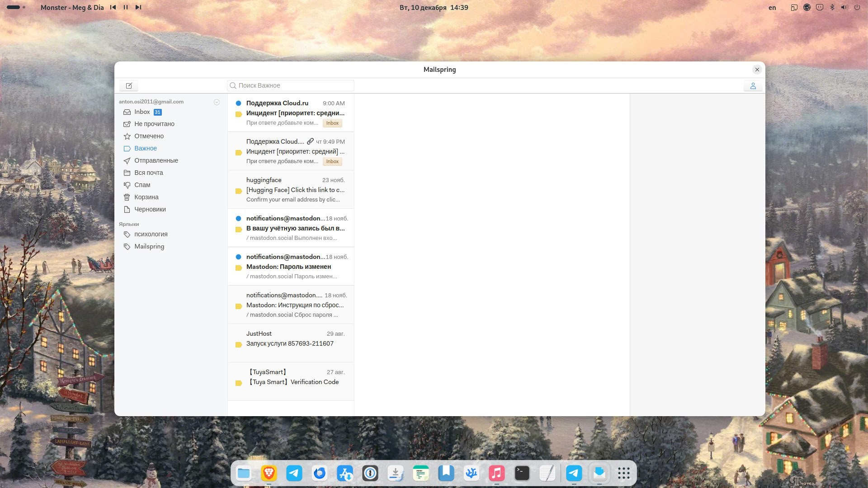Open the blue coral app in dock
Viewport: 868px width, 488px height.
(x=472, y=473)
